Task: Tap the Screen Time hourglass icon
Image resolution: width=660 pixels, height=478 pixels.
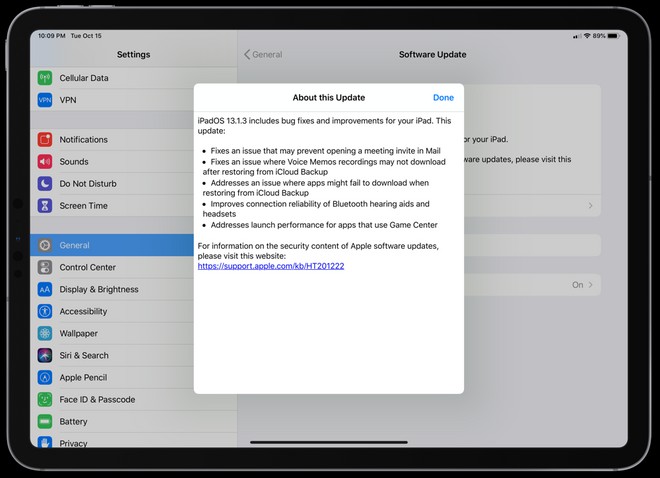Action: pyautogui.click(x=45, y=206)
